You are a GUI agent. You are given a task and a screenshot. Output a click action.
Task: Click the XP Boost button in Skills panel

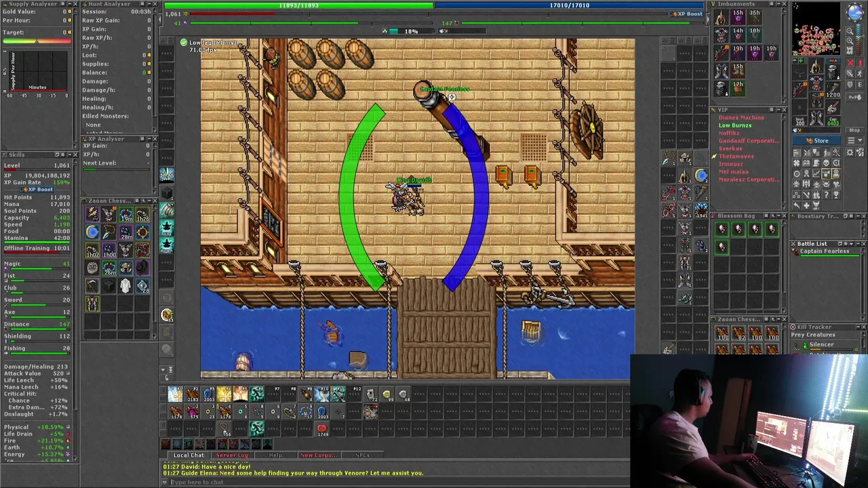coord(37,189)
